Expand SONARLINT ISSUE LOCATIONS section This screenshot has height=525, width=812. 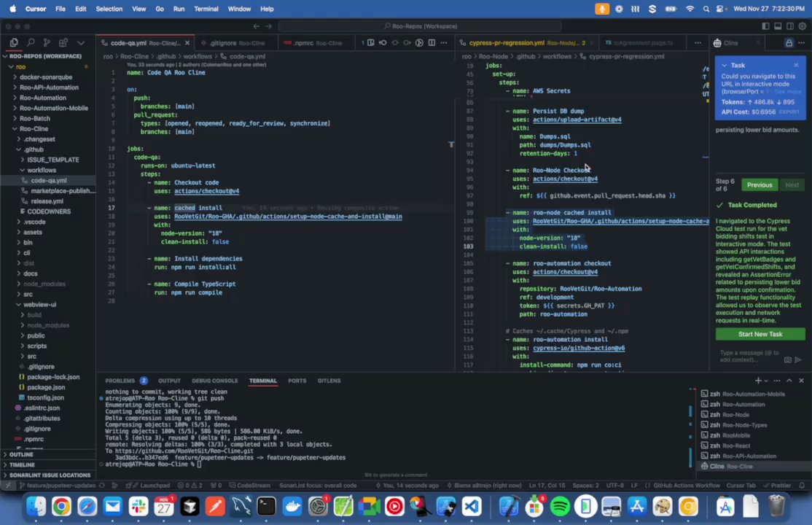(49, 475)
